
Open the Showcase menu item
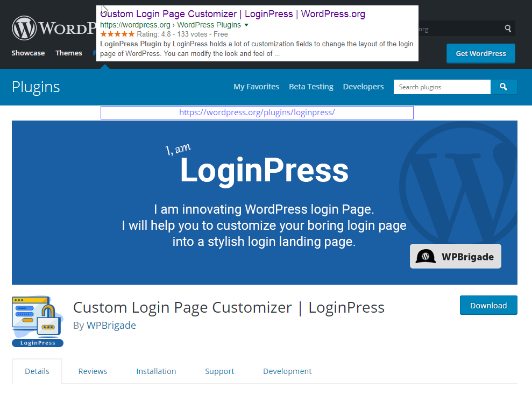tap(28, 53)
